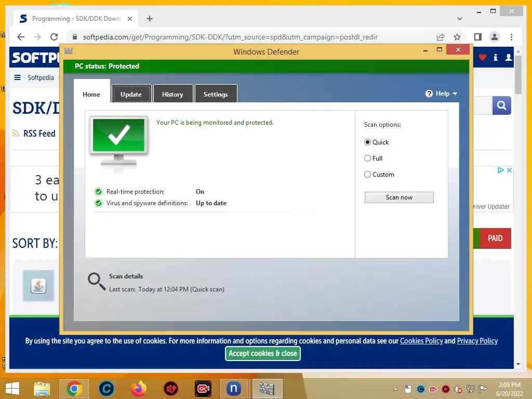Open the Settings tab in Windows Defender

216,95
